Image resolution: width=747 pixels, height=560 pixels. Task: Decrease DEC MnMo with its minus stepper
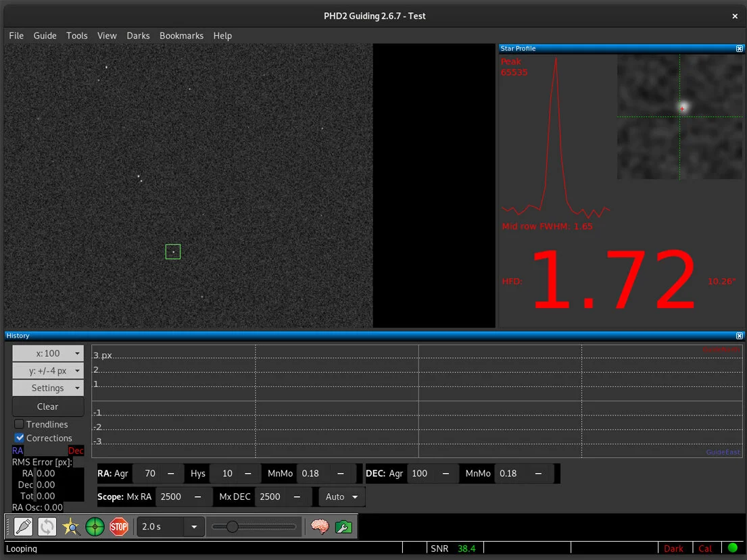tap(538, 474)
